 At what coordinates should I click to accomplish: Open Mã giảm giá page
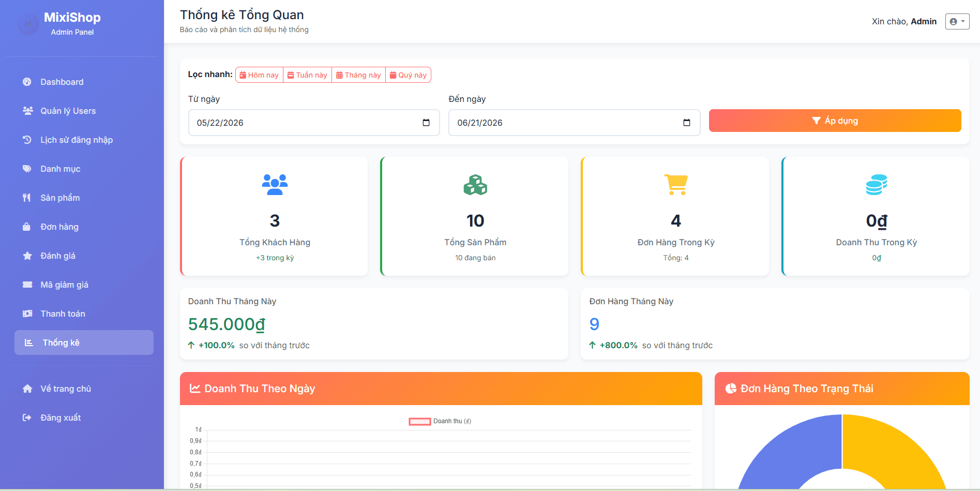point(84,285)
